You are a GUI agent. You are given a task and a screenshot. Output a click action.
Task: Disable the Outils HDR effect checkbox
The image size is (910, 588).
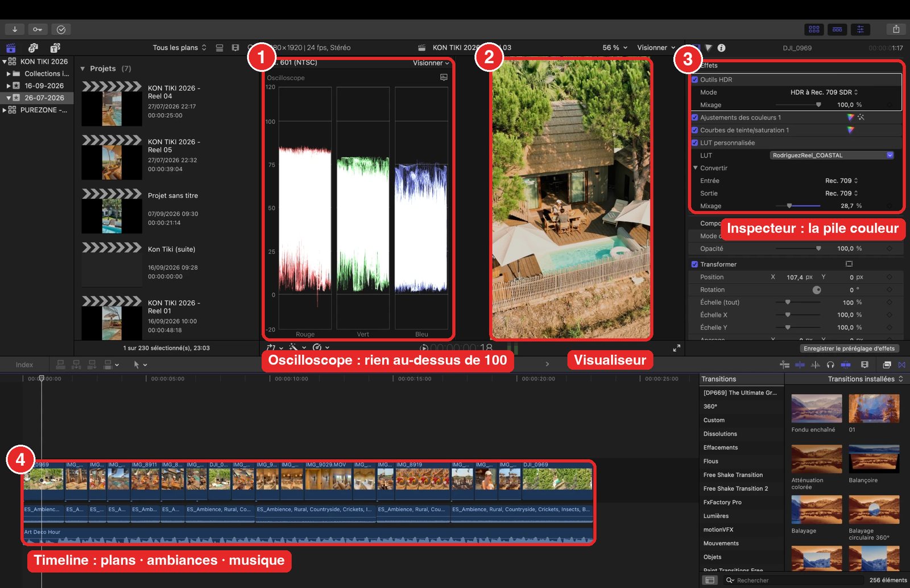[x=694, y=80]
